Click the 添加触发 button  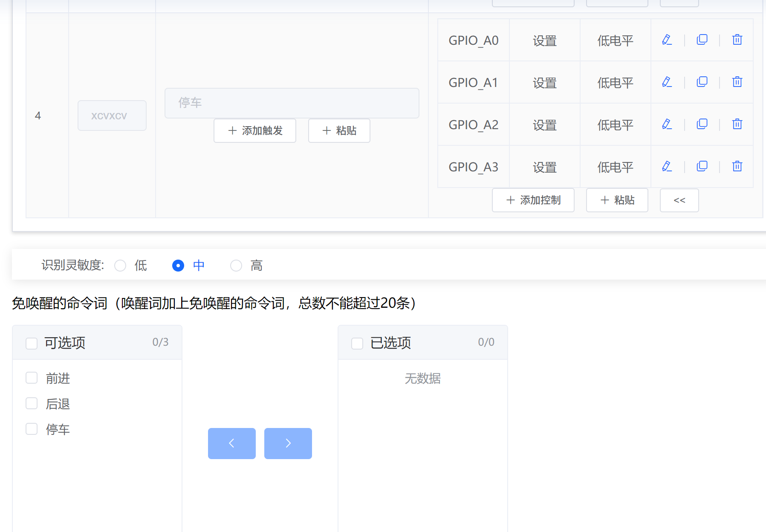coord(254,131)
